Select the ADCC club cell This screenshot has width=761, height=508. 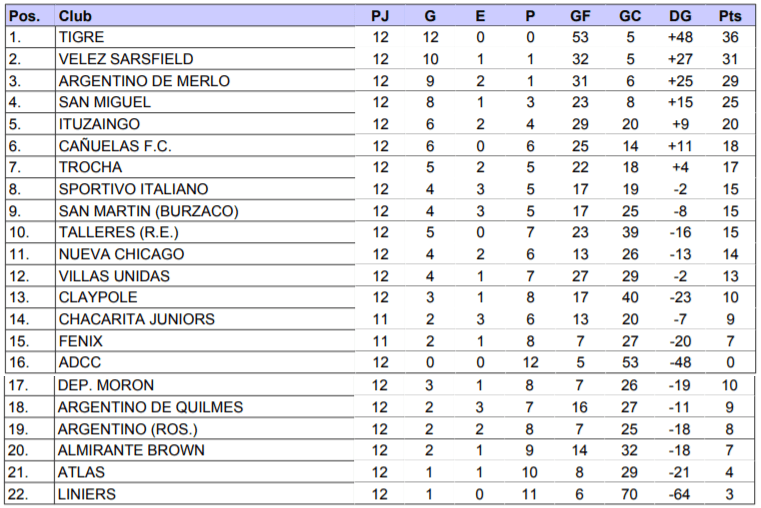coord(80,363)
